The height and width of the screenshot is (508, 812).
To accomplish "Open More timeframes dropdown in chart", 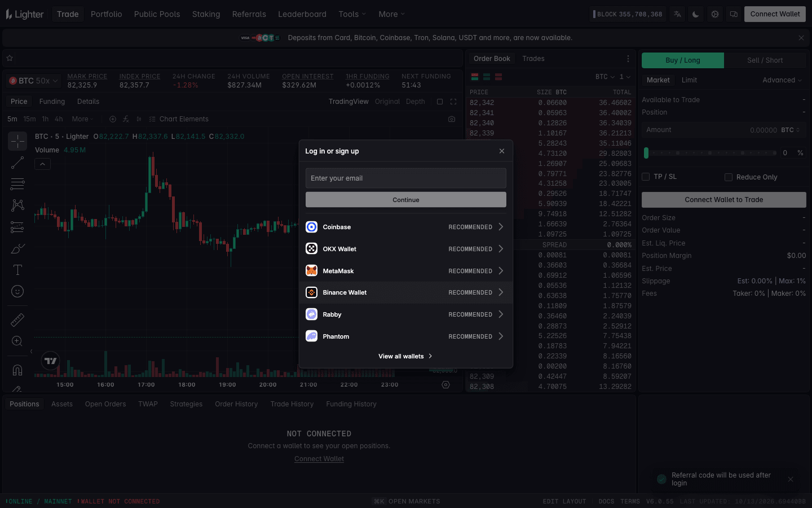I will tap(83, 119).
